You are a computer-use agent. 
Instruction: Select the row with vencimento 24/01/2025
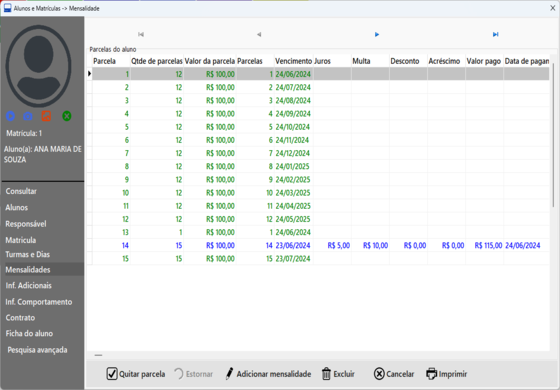point(319,166)
